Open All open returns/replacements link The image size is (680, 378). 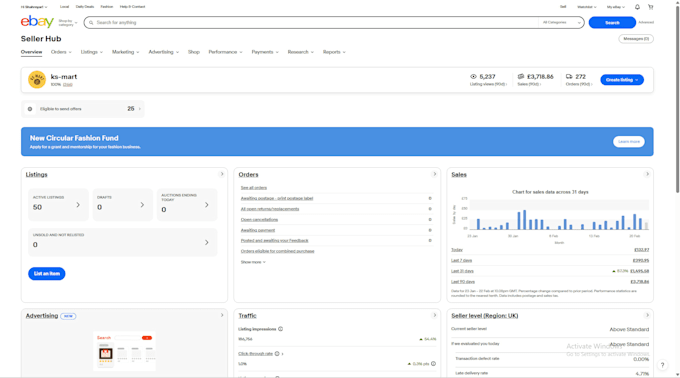click(x=270, y=209)
